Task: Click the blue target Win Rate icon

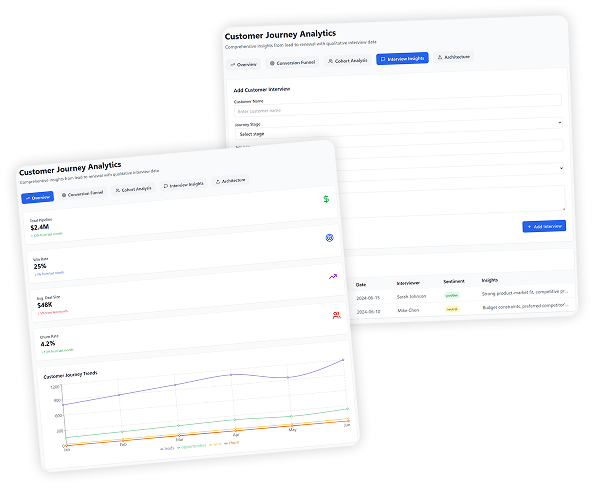Action: coord(330,238)
